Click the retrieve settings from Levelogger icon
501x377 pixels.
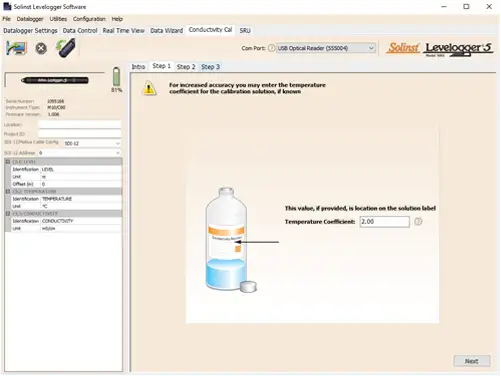pos(16,48)
